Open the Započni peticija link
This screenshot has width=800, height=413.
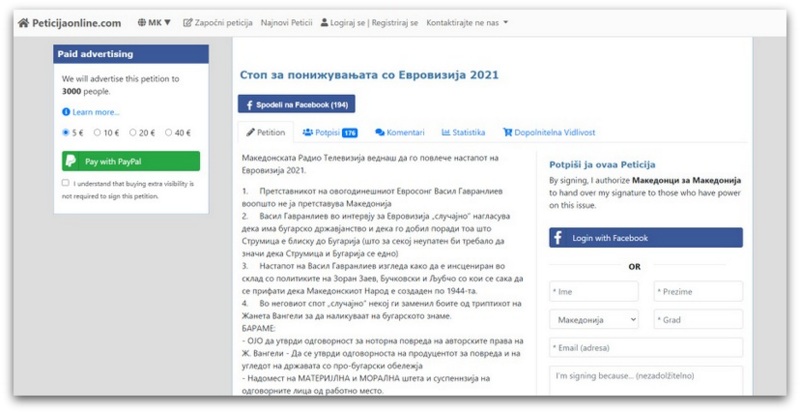pyautogui.click(x=217, y=22)
